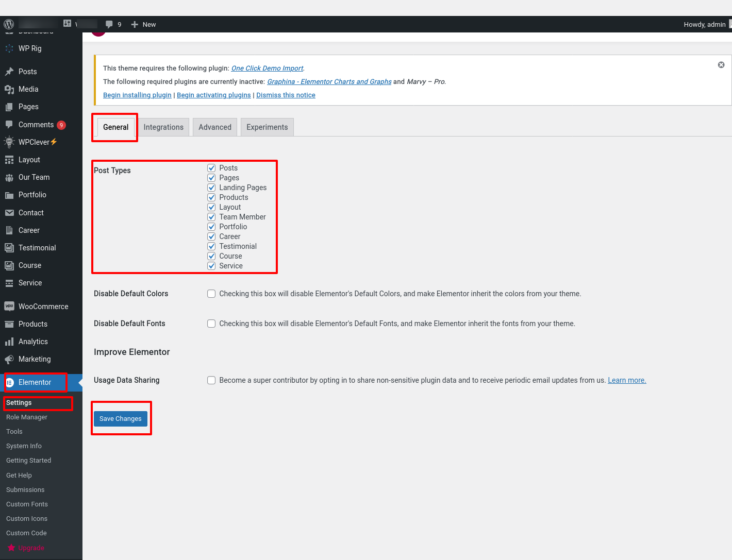The image size is (732, 560).
Task: Click the WooCommerce Woo icon
Action: 9,307
